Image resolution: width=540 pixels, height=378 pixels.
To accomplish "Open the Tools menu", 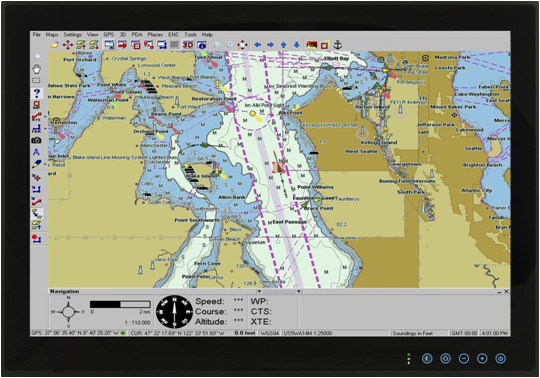I will tap(190, 34).
